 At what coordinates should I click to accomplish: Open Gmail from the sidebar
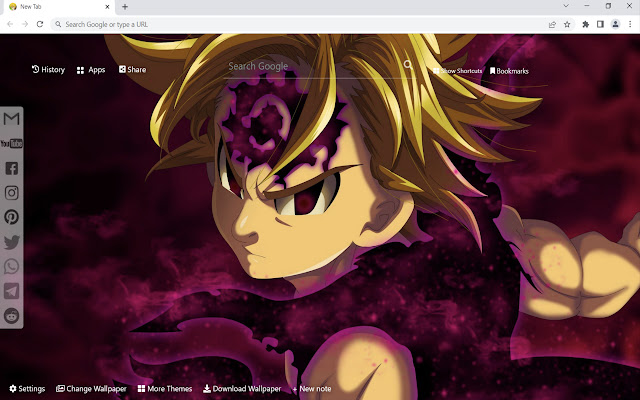(11, 119)
